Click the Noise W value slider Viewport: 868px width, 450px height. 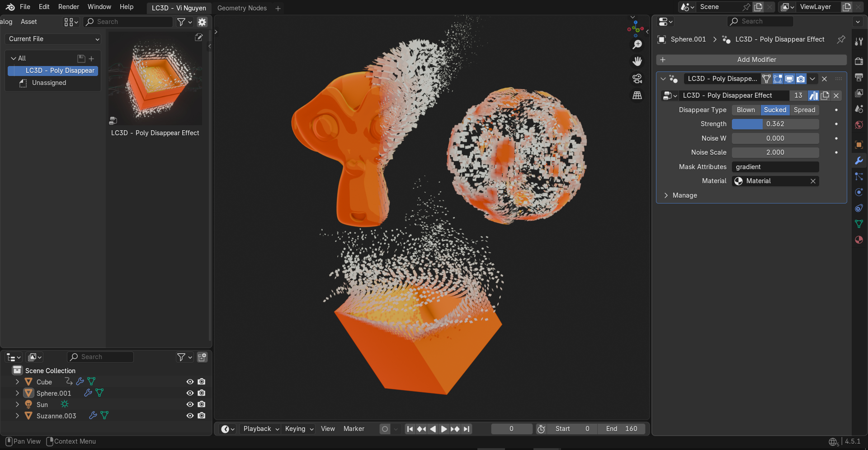(x=775, y=138)
